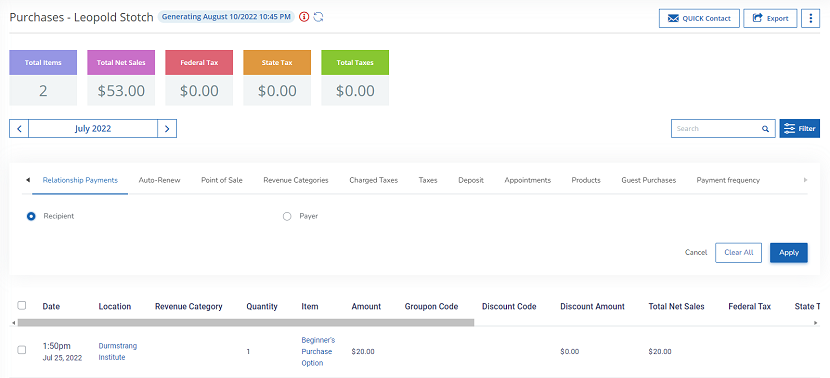The image size is (830, 378).
Task: Switch to Taxes tab
Action: [x=428, y=180]
